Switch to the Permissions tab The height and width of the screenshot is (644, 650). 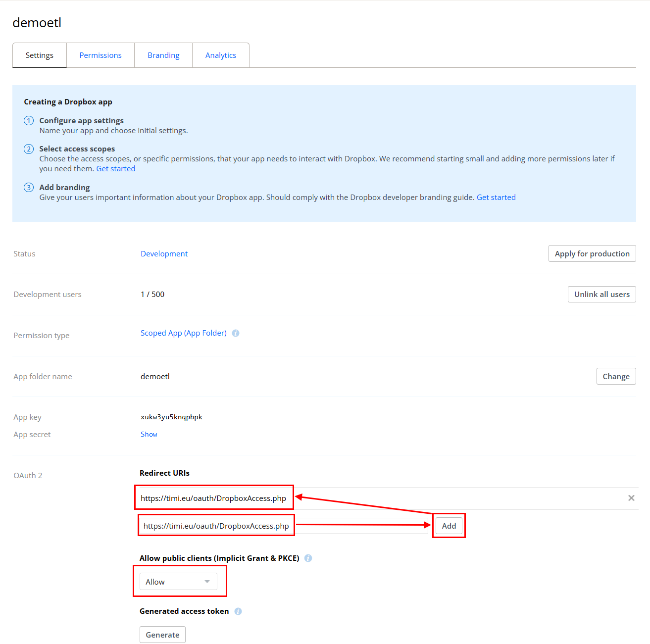(100, 55)
